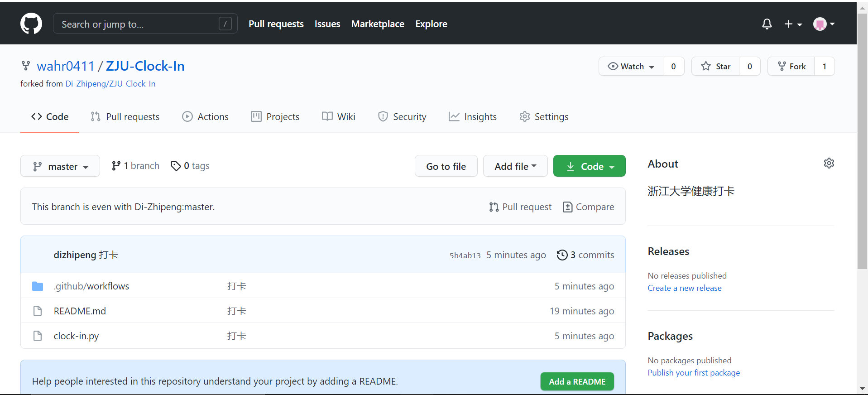Open the Di-Zhipeng/ZJU-Clock-In upstream link
The image size is (868, 395).
pos(110,84)
